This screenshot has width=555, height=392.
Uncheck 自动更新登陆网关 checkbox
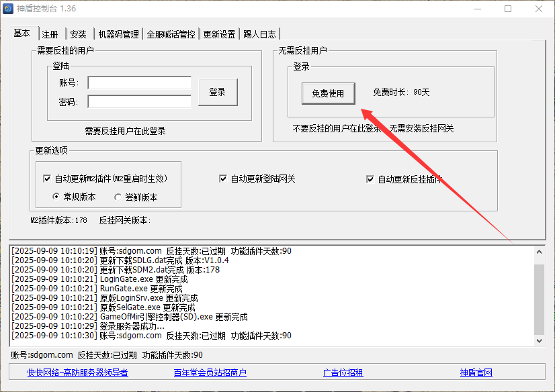[223, 179]
